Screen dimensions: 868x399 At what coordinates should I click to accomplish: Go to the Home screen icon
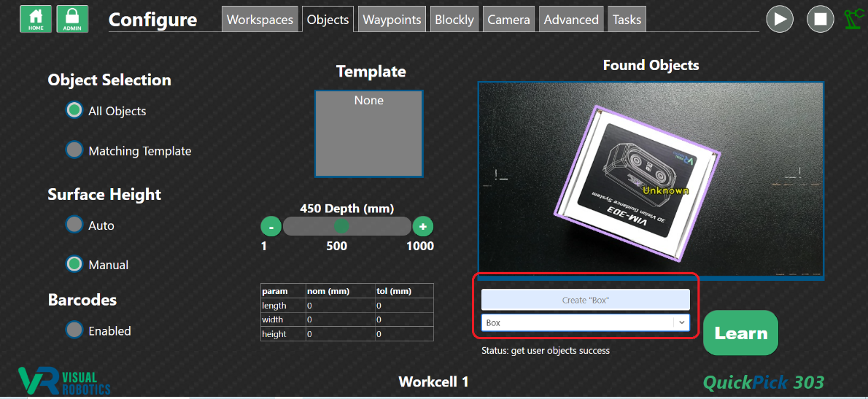(36, 20)
